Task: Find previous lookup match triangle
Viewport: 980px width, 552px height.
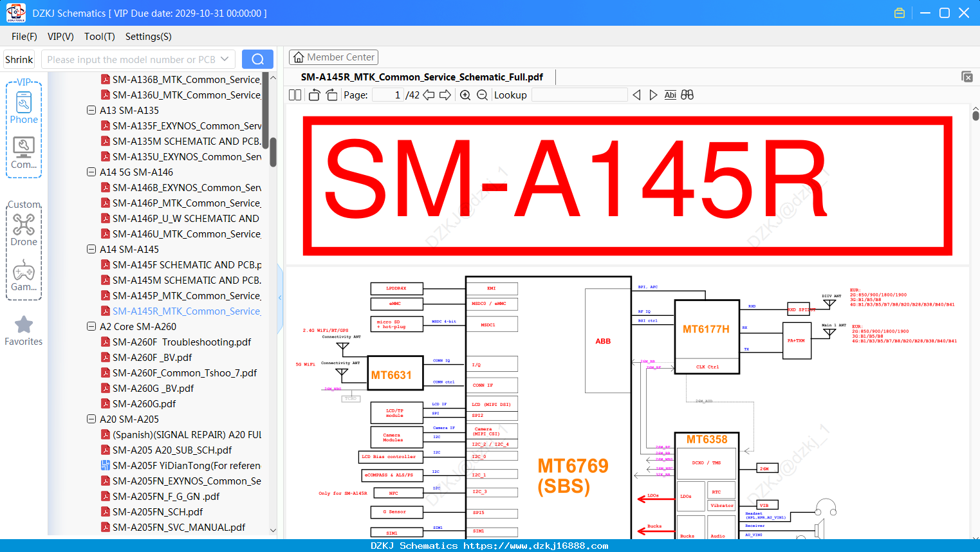Action: click(x=636, y=95)
